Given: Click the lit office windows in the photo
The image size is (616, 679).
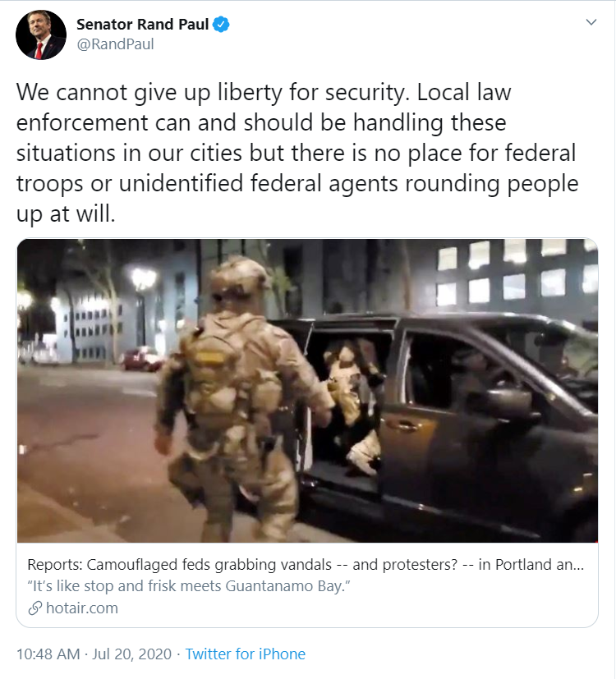Looking at the screenshot, I should coord(516,272).
